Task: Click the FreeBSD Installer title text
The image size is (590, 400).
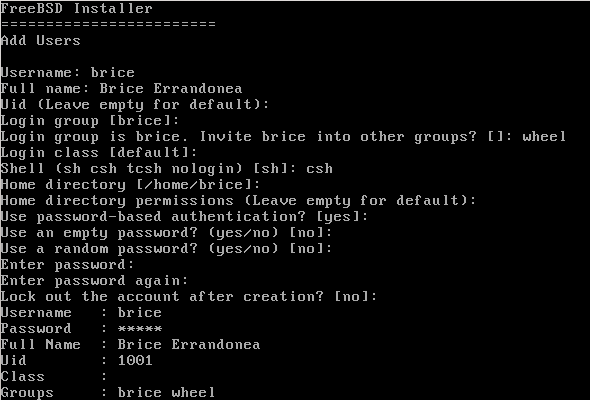Action: point(76,8)
